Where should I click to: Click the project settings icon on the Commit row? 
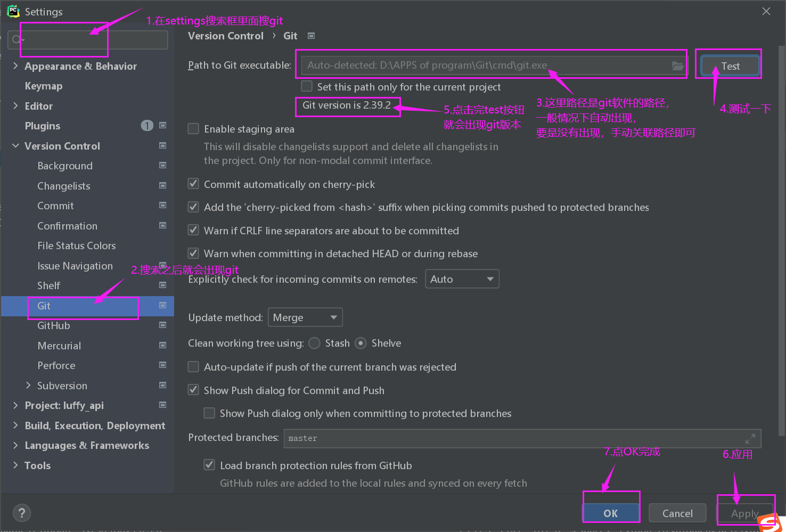point(163,206)
